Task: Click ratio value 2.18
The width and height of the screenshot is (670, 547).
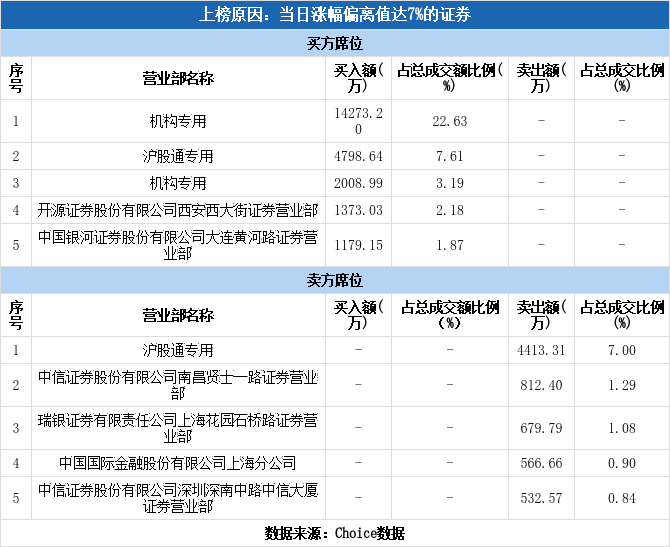Action: point(450,210)
